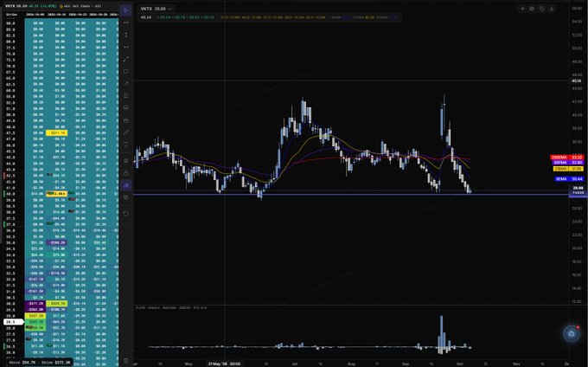Select the yellow $311.1K cell
This screenshot has width=588, height=367.
(x=56, y=132)
